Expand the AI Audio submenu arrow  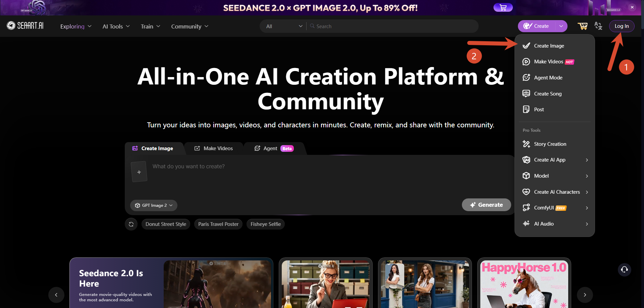tap(587, 224)
